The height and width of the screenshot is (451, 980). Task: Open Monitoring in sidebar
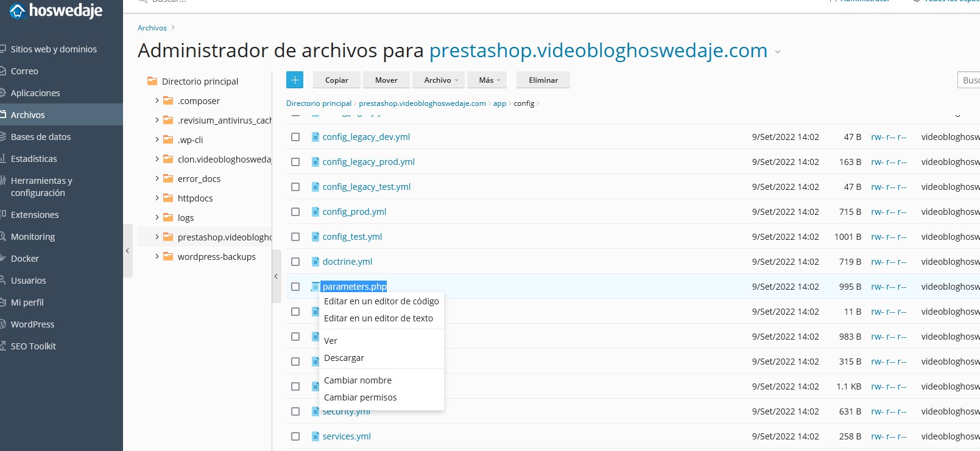tap(33, 237)
